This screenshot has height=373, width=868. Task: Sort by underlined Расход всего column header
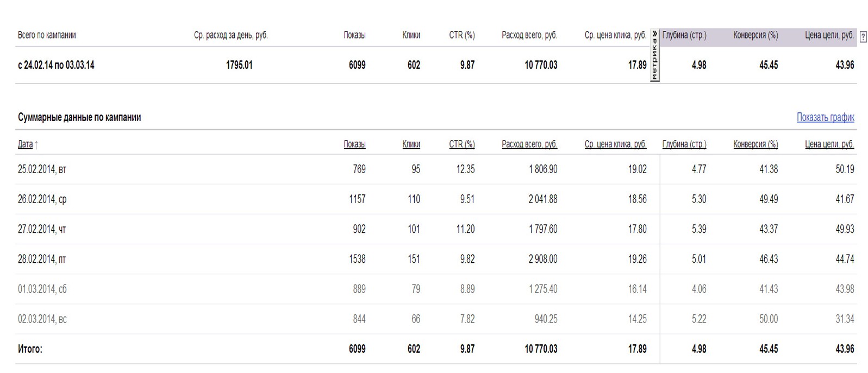pyautogui.click(x=529, y=144)
